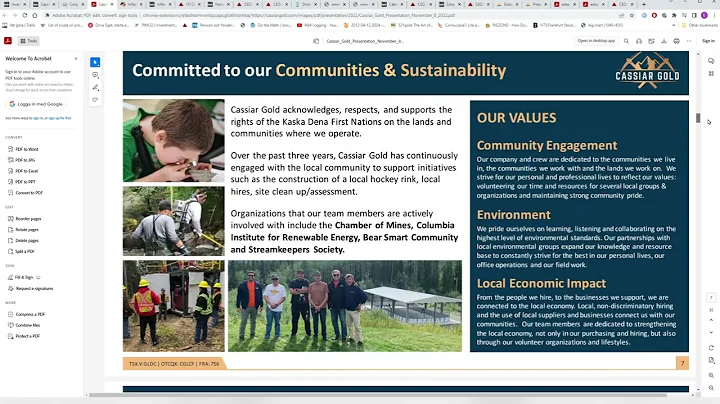Select the add comment tool
720x404 pixels.
[x=95, y=75]
